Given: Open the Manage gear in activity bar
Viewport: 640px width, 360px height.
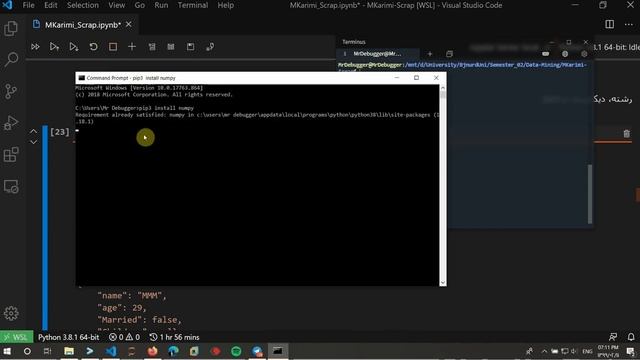Looking at the screenshot, I should pos(11,313).
